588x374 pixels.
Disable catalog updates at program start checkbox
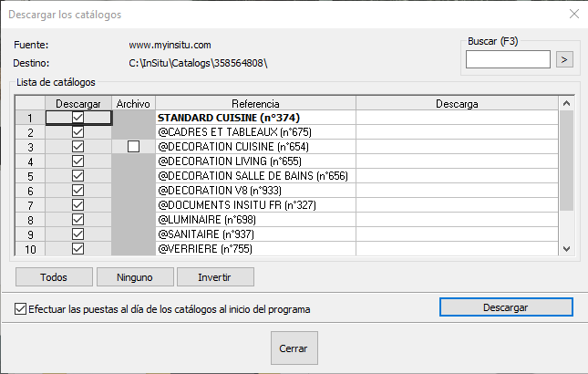20,309
